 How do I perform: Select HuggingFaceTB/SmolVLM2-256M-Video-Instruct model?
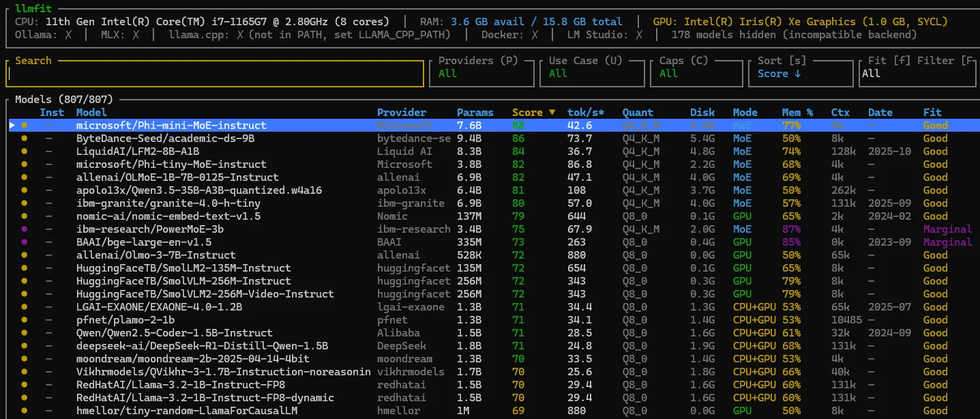point(205,294)
